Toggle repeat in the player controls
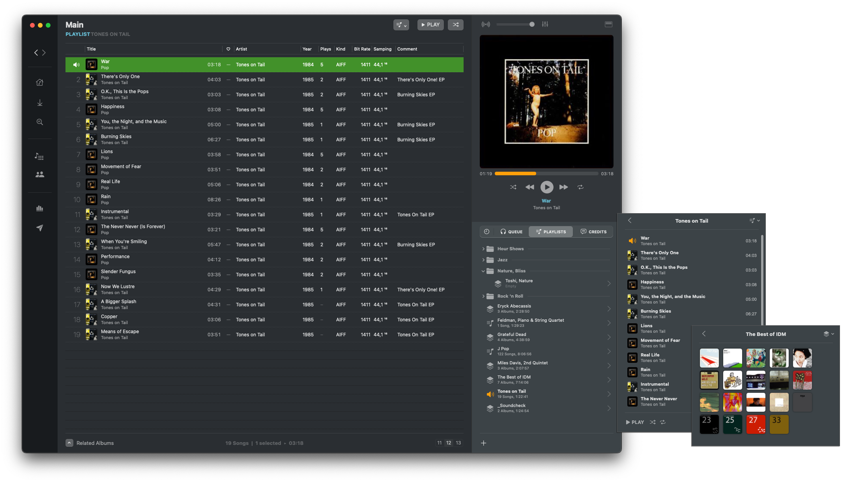The image size is (868, 482). [x=580, y=187]
